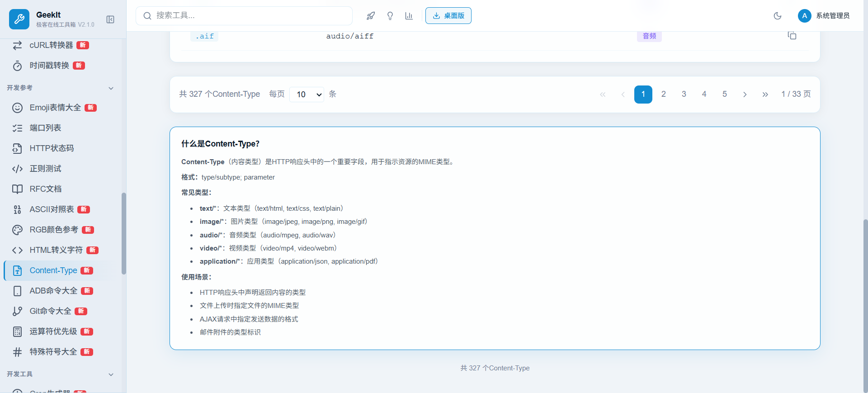Click the first page double arrow
This screenshot has width=868, height=393.
[603, 94]
